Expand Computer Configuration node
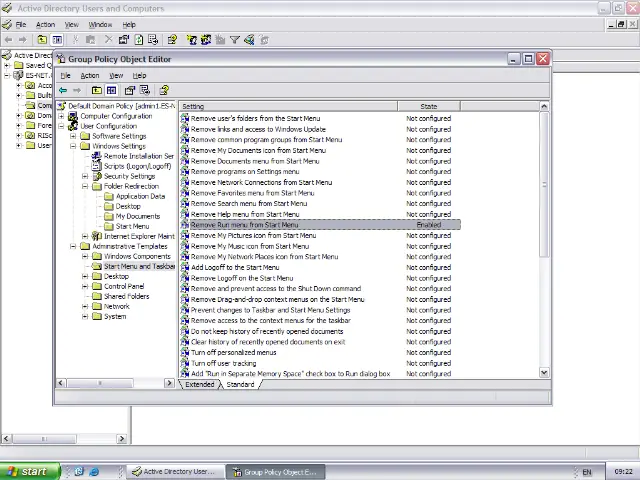 [61, 116]
